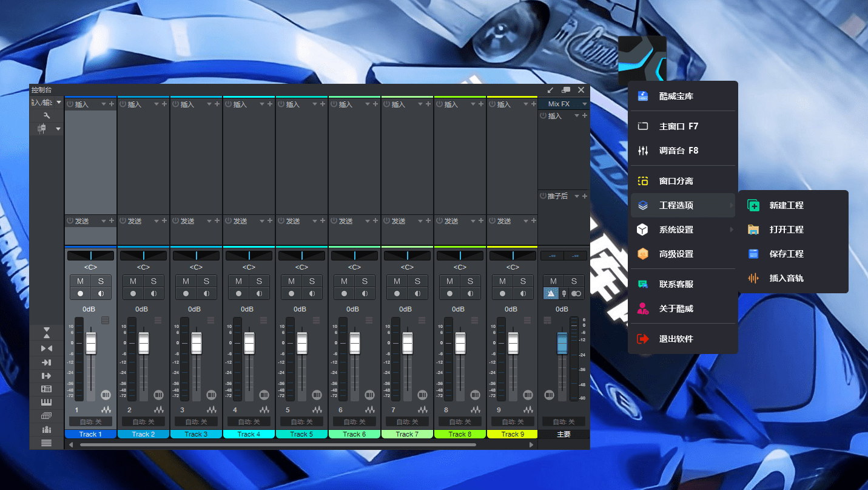Select the Track 3 name label
The height and width of the screenshot is (490, 868).
(196, 434)
